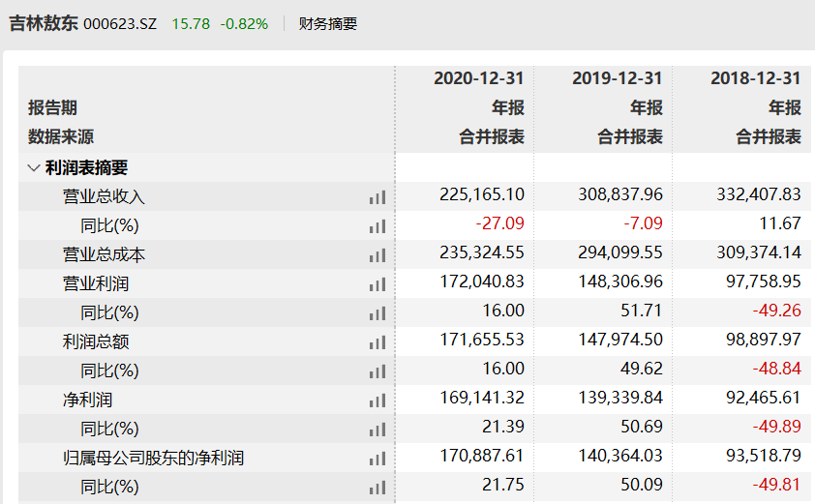
Task: Click red value -49.26
Action: click(x=777, y=311)
